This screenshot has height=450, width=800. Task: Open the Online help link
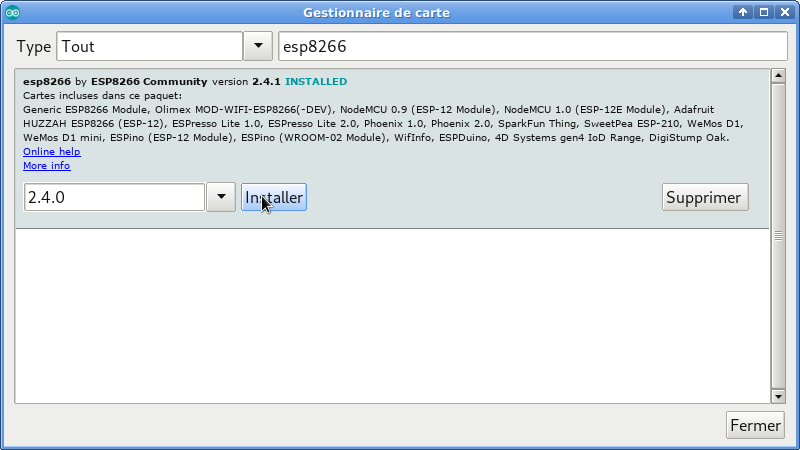pos(52,152)
